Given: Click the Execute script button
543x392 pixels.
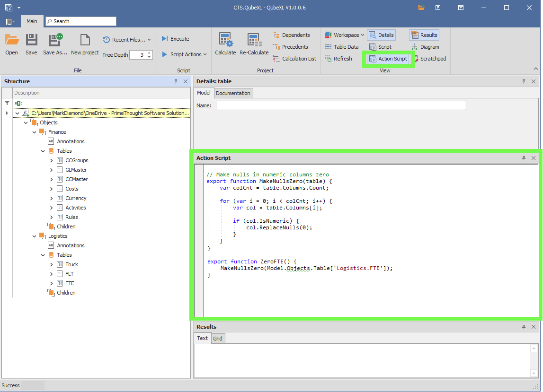Looking at the screenshot, I should tap(175, 39).
